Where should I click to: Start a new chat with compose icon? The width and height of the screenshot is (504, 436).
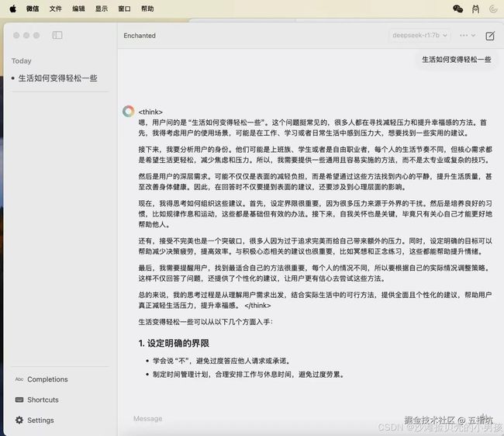490,36
